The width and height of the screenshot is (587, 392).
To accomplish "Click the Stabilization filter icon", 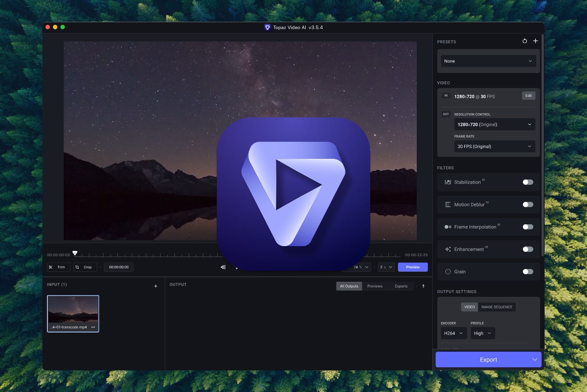I will coord(447,182).
